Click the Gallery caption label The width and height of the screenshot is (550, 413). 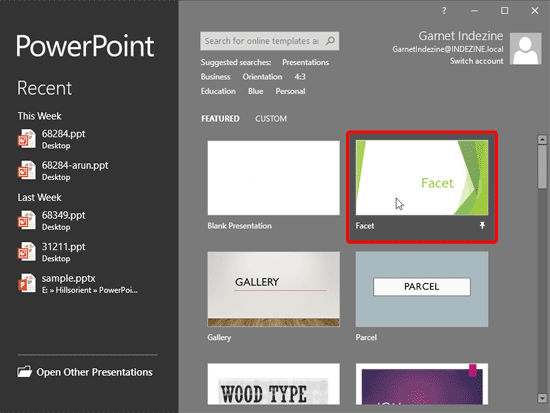tap(219, 337)
